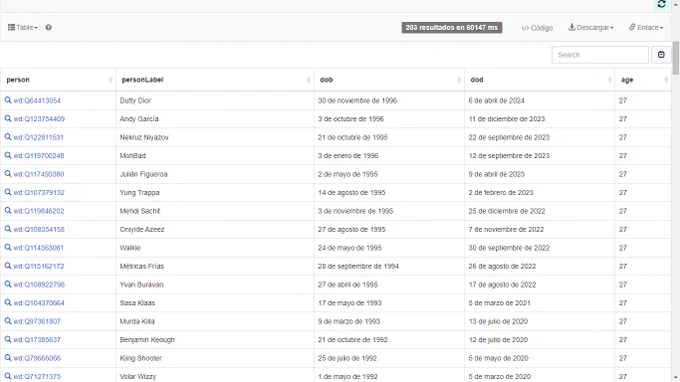Click the magnifier icon beside wd:Q117493380
This screenshot has height=382, width=680.
8,174
